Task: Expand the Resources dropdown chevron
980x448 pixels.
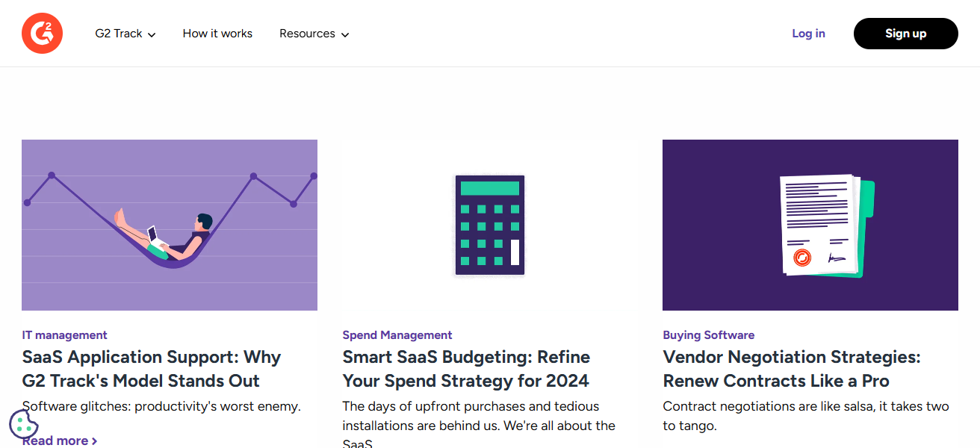Action: (x=344, y=34)
